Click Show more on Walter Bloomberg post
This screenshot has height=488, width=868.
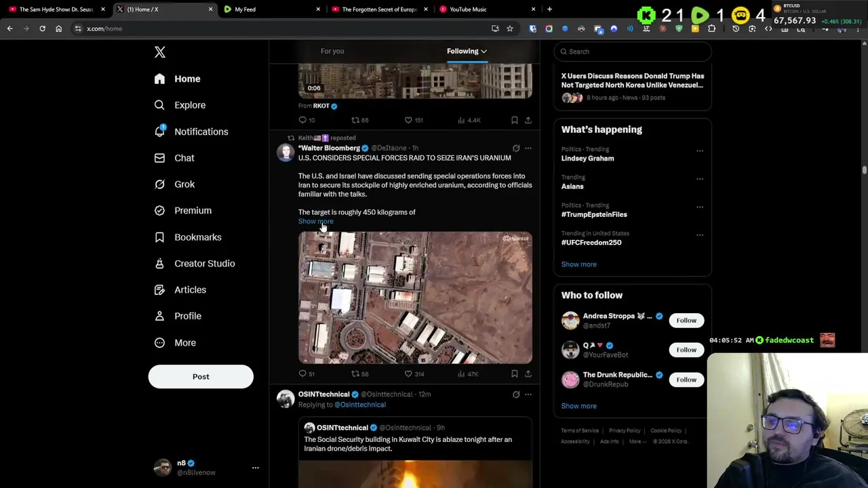click(x=316, y=222)
